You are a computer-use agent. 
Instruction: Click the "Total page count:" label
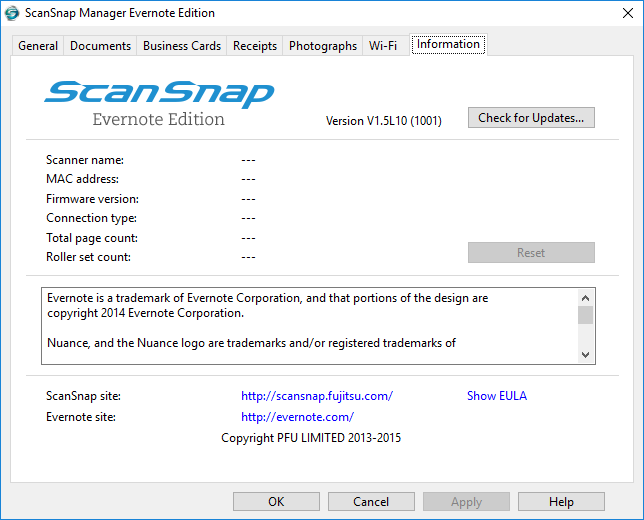point(92,238)
